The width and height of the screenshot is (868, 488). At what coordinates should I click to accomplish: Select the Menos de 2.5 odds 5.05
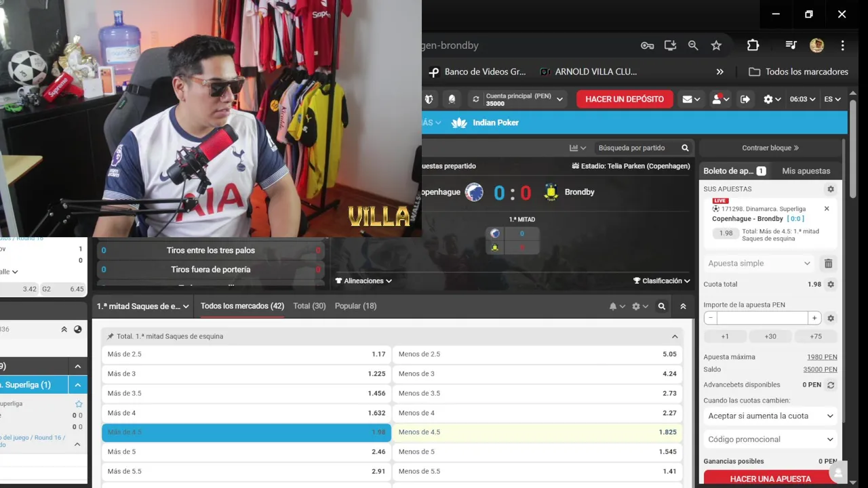pos(537,354)
